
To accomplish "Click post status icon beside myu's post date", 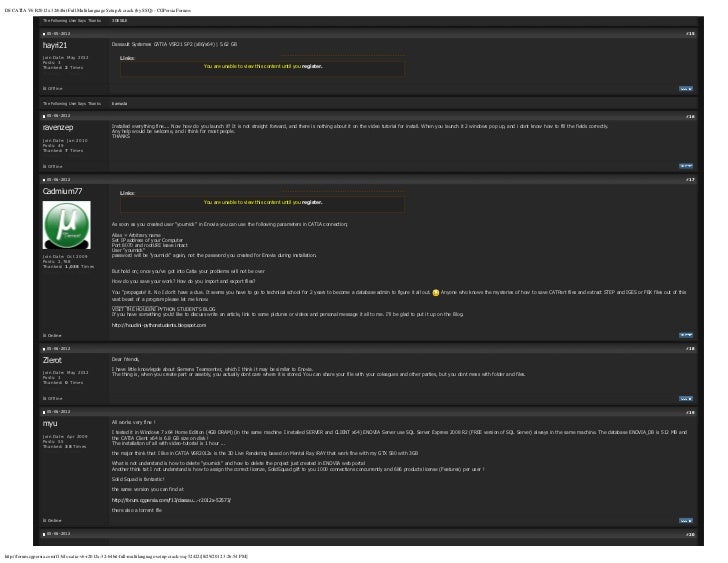I will click(x=44, y=412).
